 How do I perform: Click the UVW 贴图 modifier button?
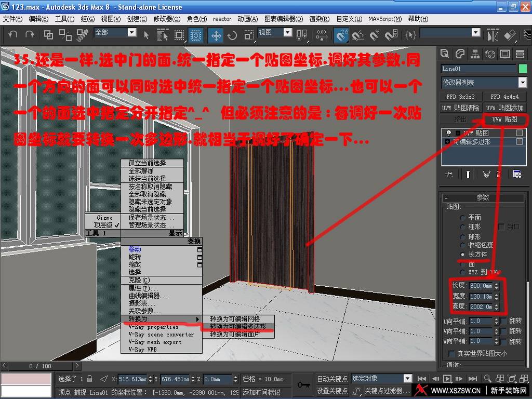pyautogui.click(x=504, y=119)
